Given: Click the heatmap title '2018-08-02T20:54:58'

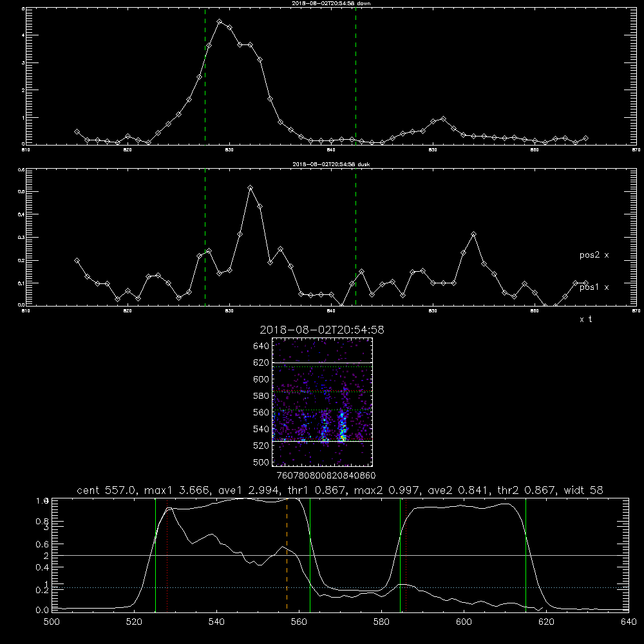Looking at the screenshot, I should coord(322,330).
